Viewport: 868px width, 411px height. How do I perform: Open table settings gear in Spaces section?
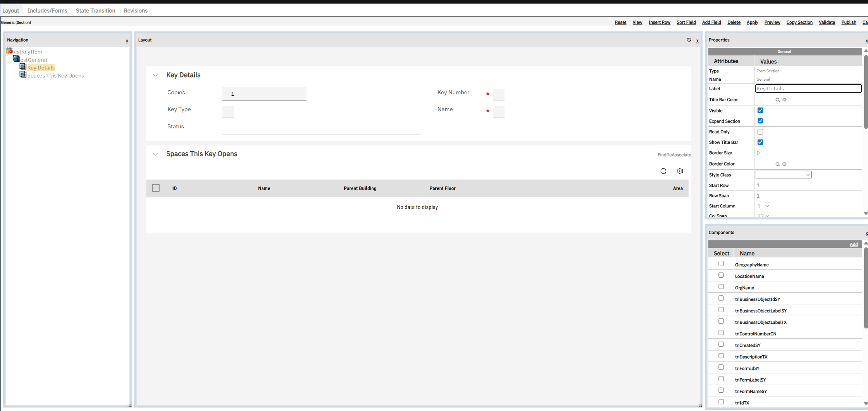680,171
